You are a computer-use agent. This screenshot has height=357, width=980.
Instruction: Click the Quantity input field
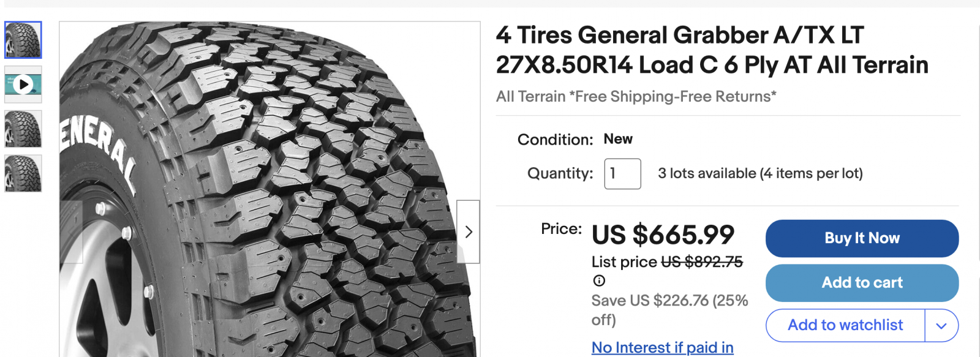click(x=622, y=174)
